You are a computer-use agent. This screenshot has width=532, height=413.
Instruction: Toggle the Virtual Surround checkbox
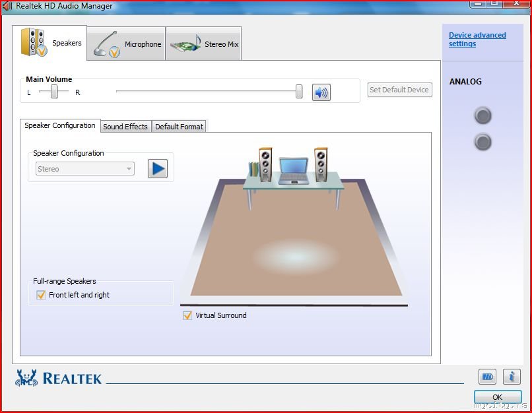[187, 315]
